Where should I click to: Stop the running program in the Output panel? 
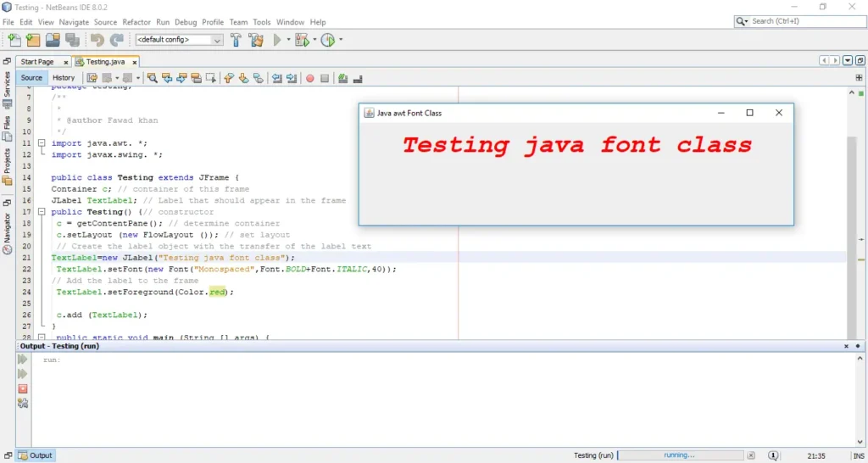23,388
